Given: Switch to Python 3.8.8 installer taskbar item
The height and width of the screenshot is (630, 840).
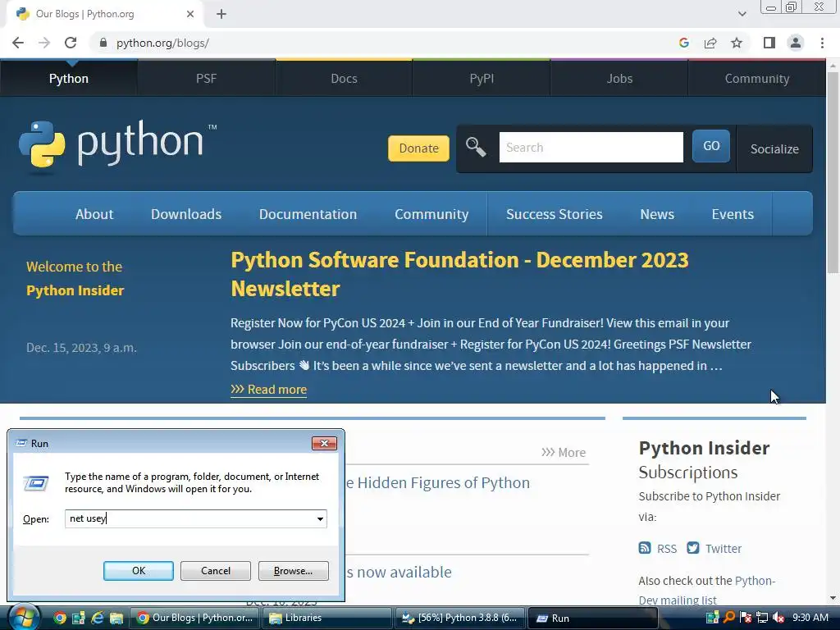Looking at the screenshot, I should (460, 619).
